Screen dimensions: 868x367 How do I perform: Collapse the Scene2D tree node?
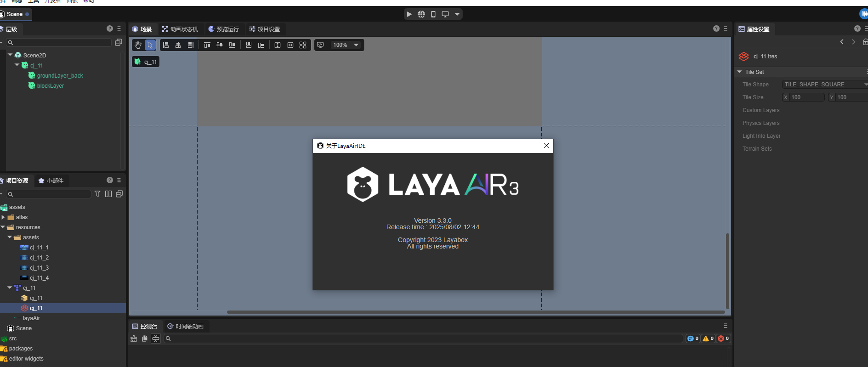point(10,55)
